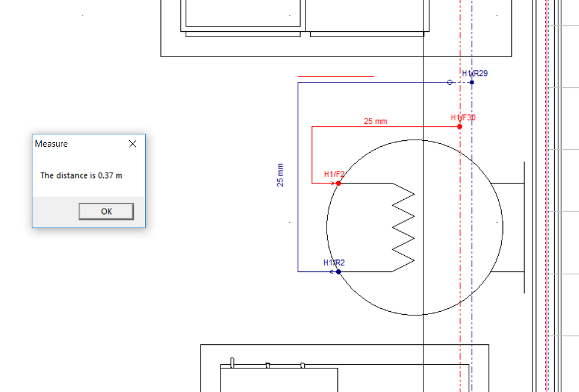Select the short red line above blue pipe

coord(335,77)
